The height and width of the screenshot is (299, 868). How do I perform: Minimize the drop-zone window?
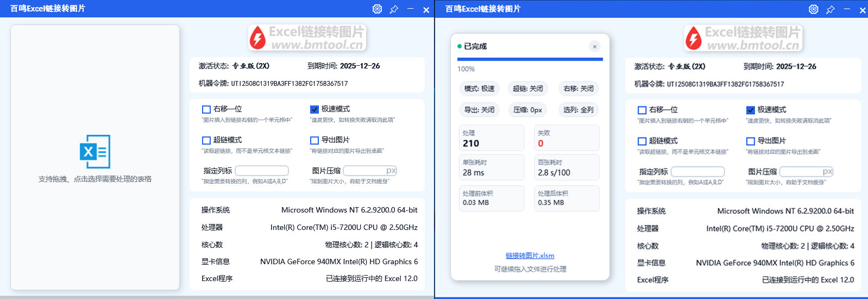coord(410,9)
